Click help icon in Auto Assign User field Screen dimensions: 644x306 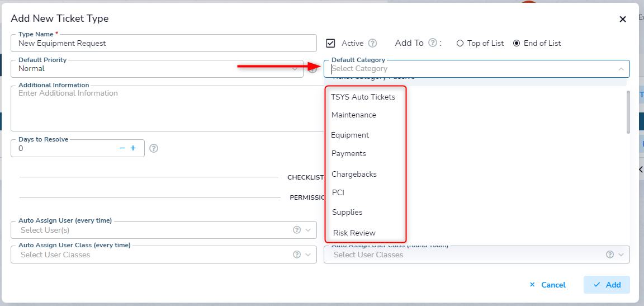click(297, 229)
